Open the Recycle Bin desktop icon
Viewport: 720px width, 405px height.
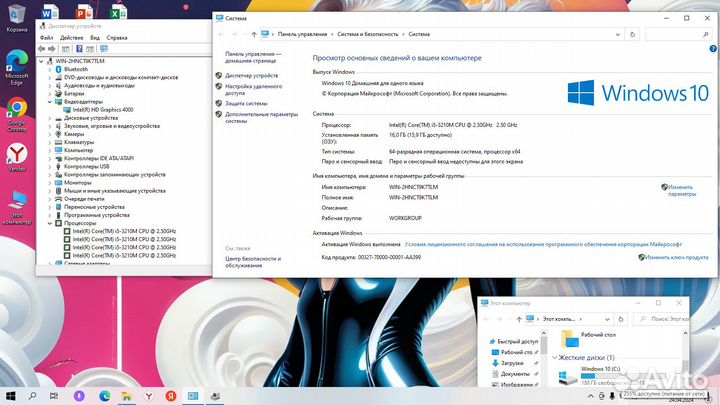(x=17, y=18)
